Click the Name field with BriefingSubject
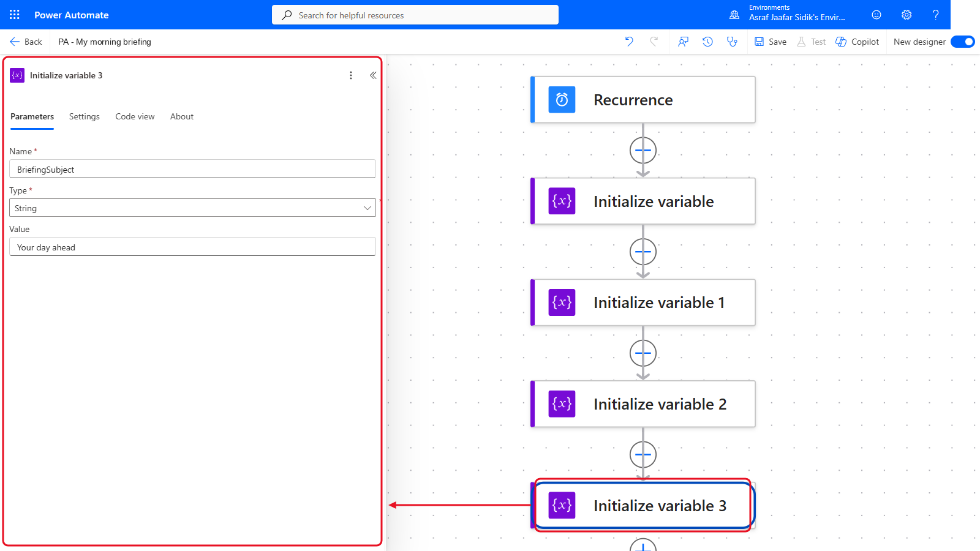The image size is (980, 551). point(192,169)
